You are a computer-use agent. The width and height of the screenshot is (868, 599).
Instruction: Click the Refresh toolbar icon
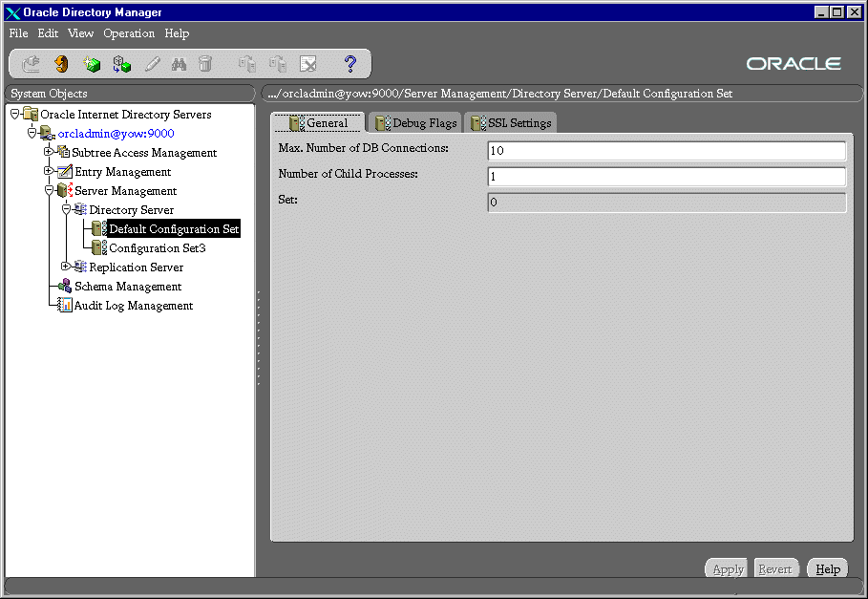[61, 65]
